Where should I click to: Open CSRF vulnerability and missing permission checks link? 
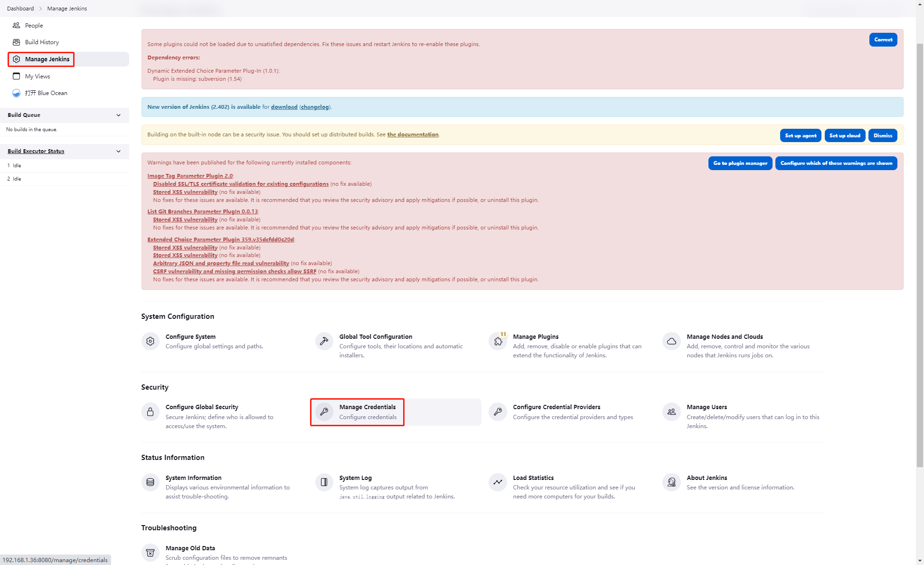click(235, 271)
